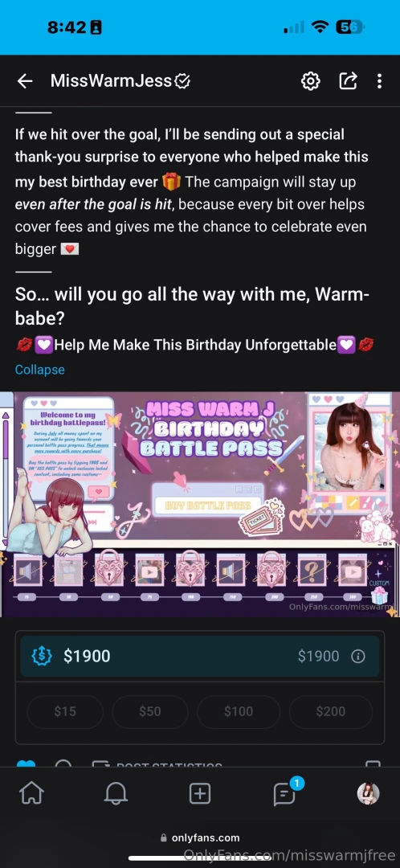The image size is (400, 868).
Task: Collapse the expanded post text
Action: tap(40, 369)
